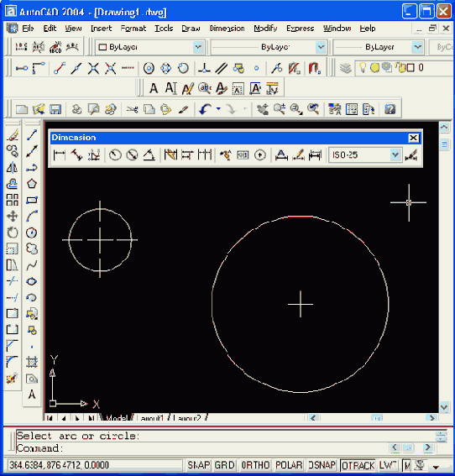Select the Polygon draw tool

click(x=32, y=184)
